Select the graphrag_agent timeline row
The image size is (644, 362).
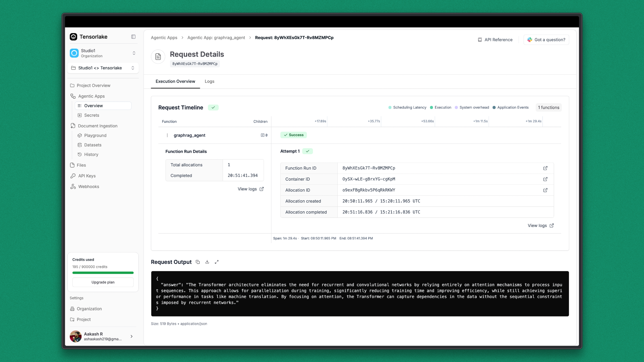pyautogui.click(x=190, y=135)
